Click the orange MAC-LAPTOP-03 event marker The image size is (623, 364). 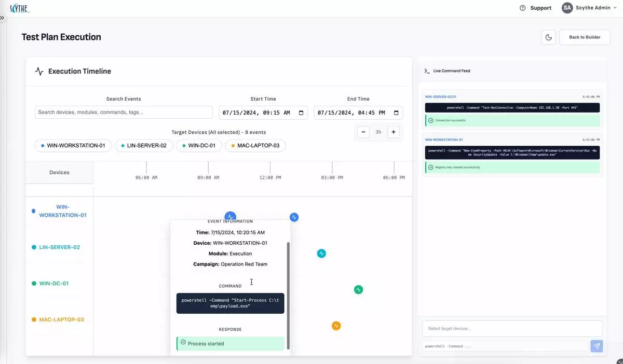336,326
